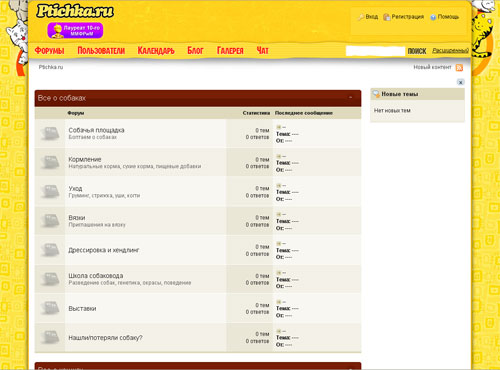Open the Вязки forum

tap(77, 218)
